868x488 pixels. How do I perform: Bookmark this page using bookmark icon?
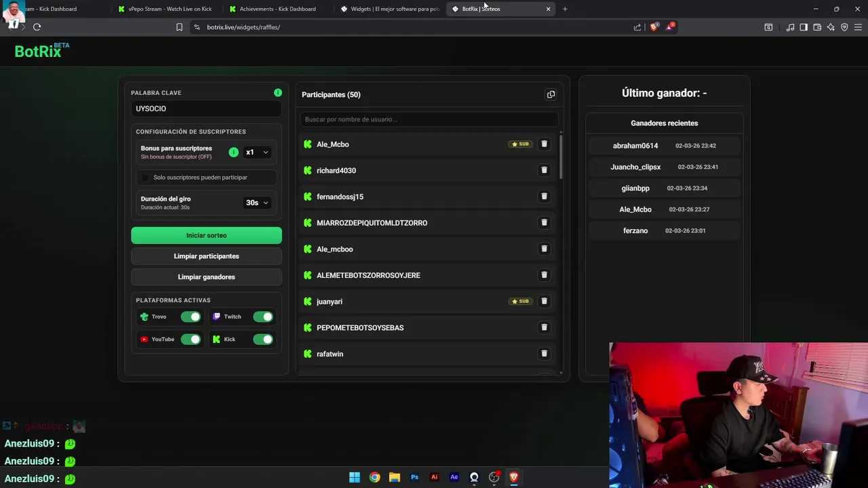point(179,27)
